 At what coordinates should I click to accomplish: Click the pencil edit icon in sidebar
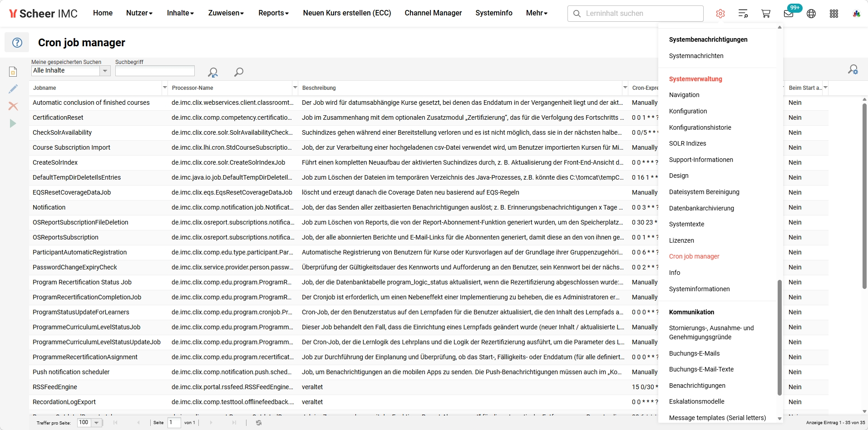coord(13,89)
